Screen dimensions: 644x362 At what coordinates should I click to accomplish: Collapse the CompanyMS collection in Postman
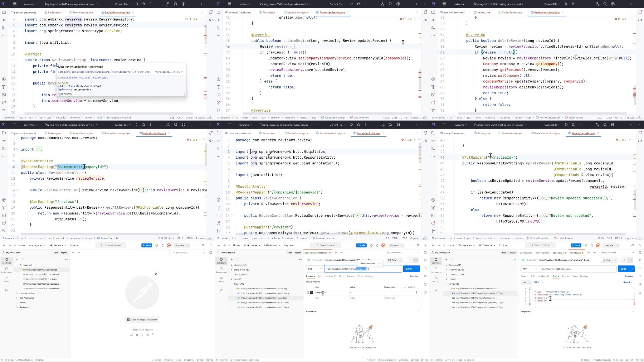point(17,265)
